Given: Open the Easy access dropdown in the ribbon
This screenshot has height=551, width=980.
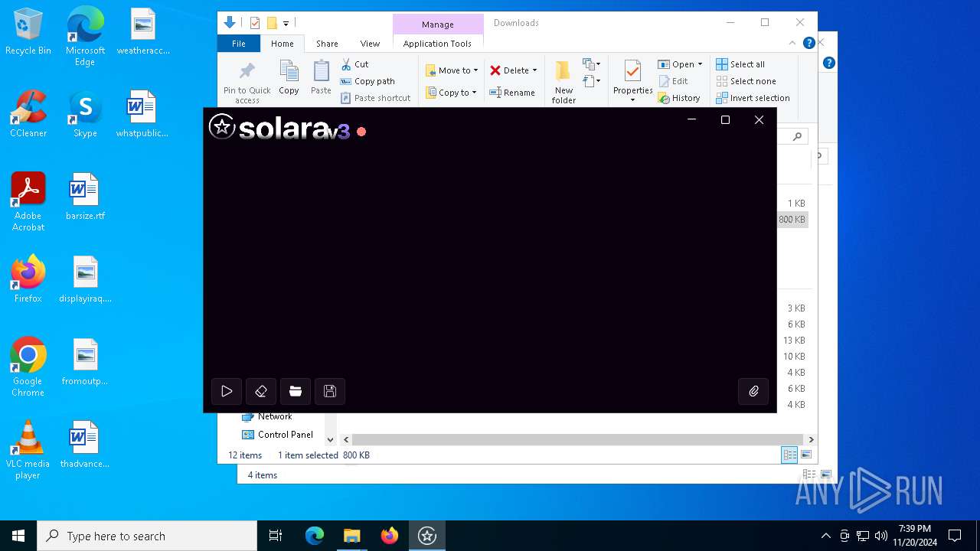Looking at the screenshot, I should tap(592, 80).
